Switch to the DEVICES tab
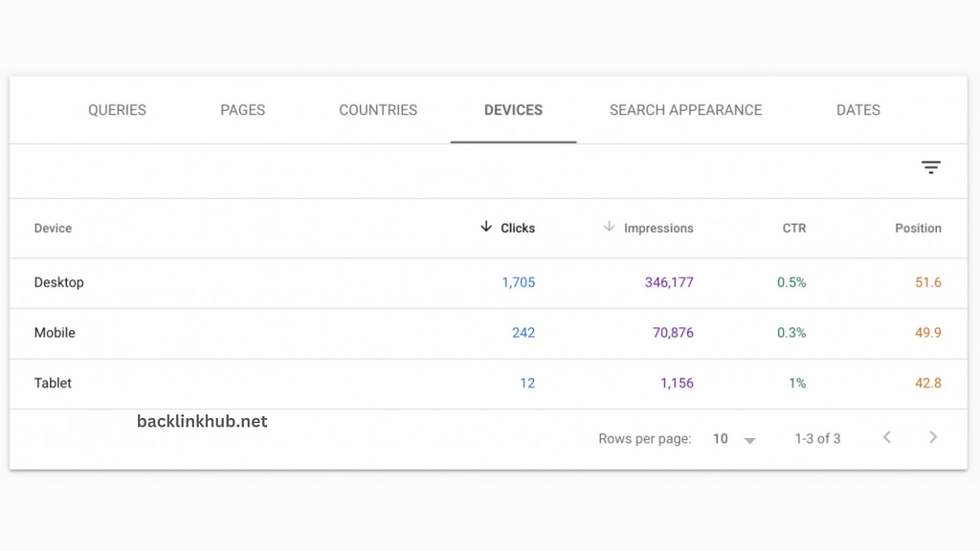The image size is (980, 551). [x=513, y=110]
